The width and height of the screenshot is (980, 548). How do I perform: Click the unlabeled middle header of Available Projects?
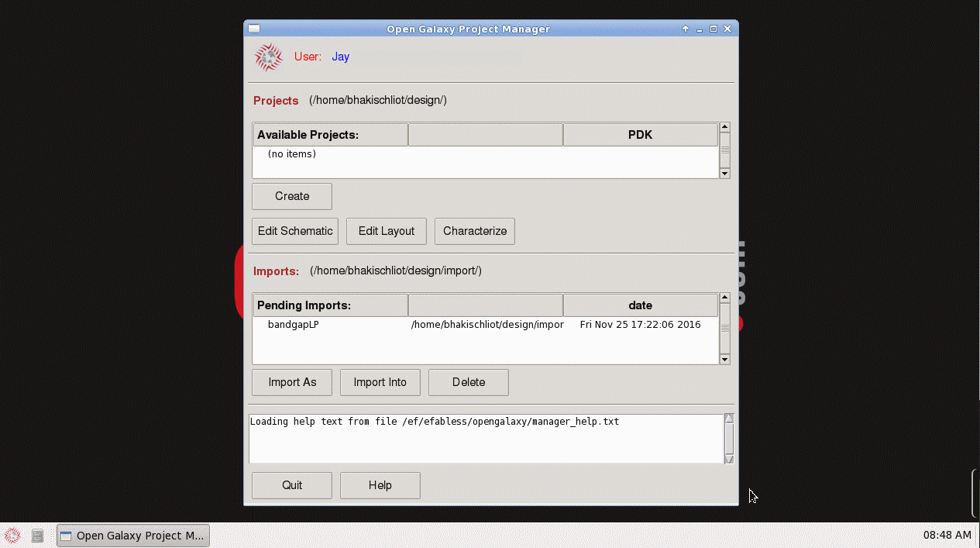click(x=486, y=135)
